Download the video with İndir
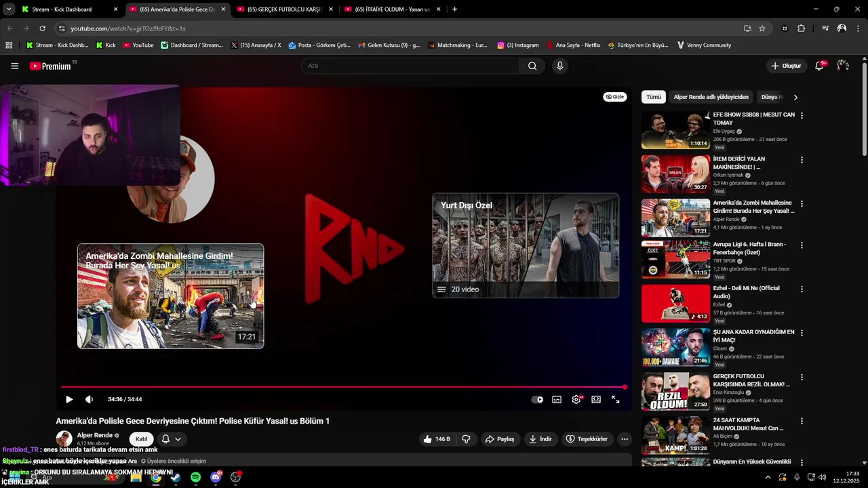The width and height of the screenshot is (868, 488). tap(540, 439)
